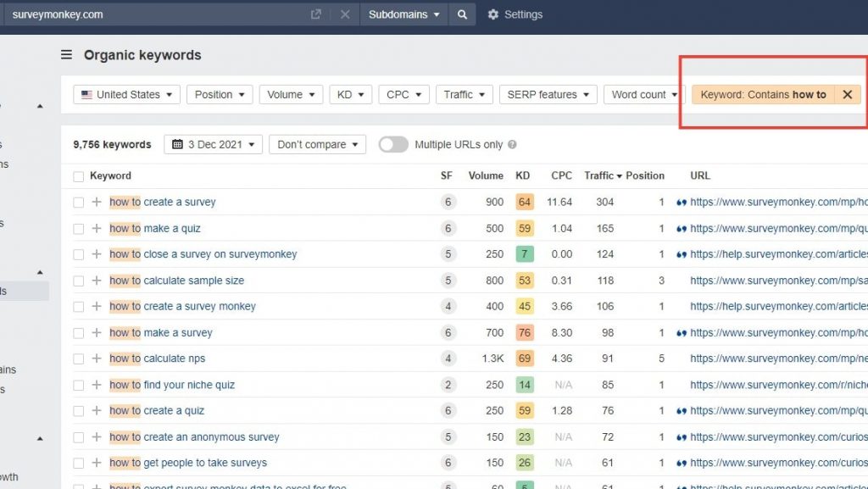Add 'how to create a survey monkey' plus icon
Image resolution: width=868 pixels, height=489 pixels.
(97, 306)
